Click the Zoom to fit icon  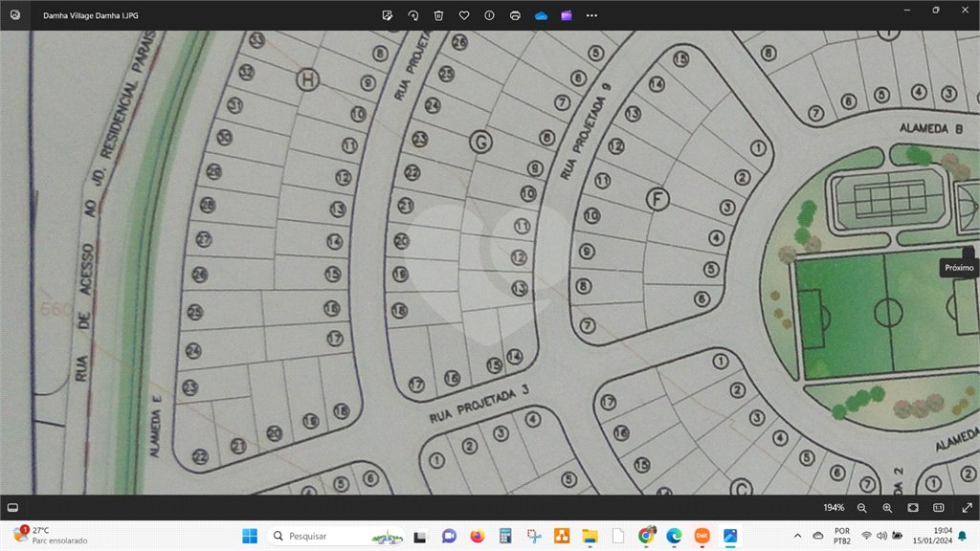point(913,508)
